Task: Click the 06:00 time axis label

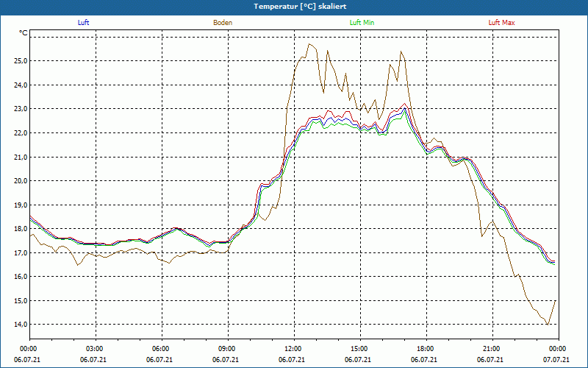Action: 162,348
